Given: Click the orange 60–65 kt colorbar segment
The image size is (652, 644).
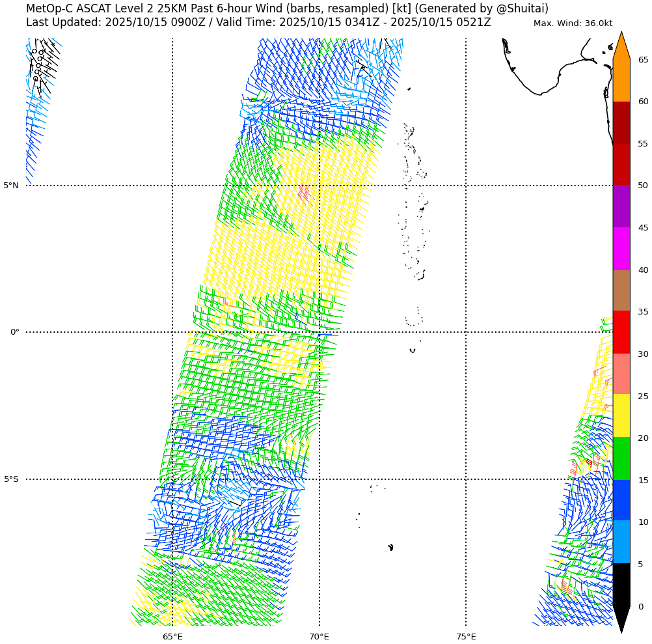Looking at the screenshot, I should coord(621,81).
